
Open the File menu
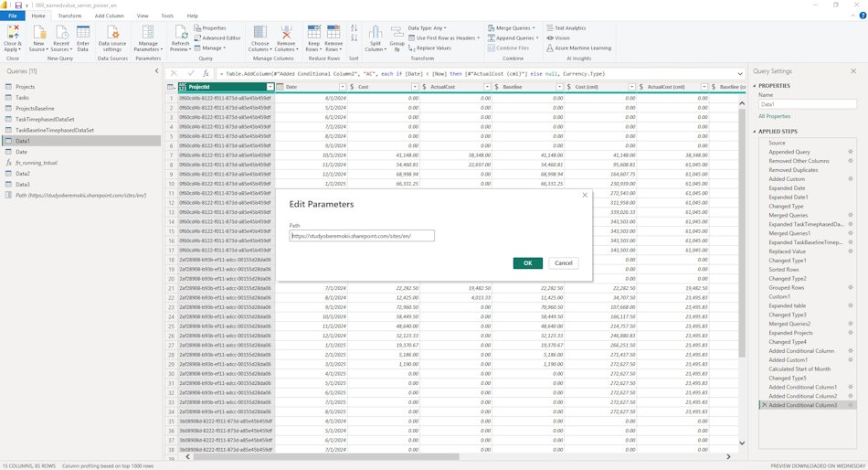12,16
